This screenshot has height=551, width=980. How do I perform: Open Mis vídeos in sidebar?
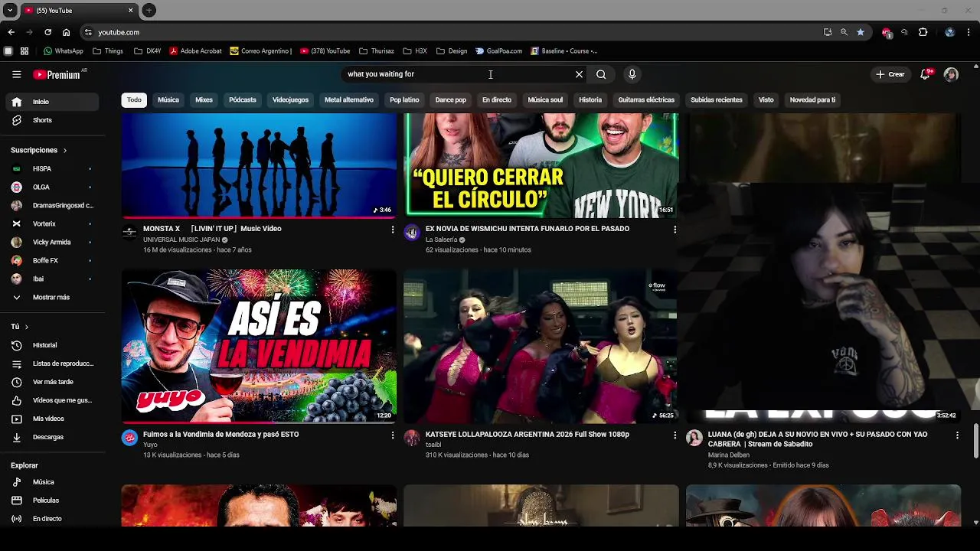54,419
